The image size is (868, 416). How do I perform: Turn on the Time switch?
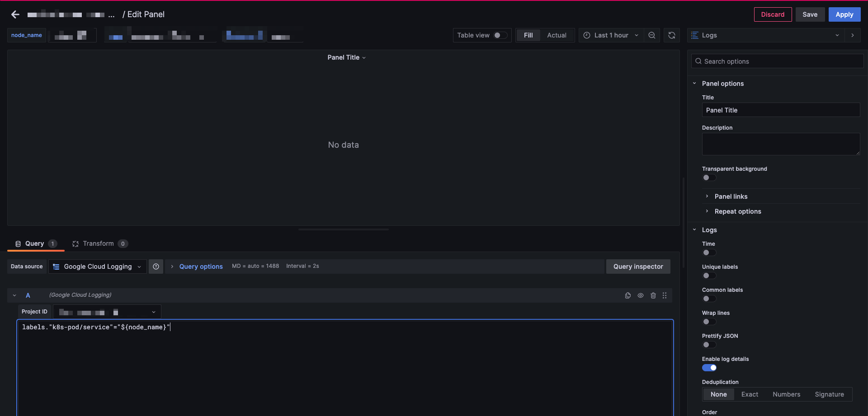pyautogui.click(x=709, y=252)
